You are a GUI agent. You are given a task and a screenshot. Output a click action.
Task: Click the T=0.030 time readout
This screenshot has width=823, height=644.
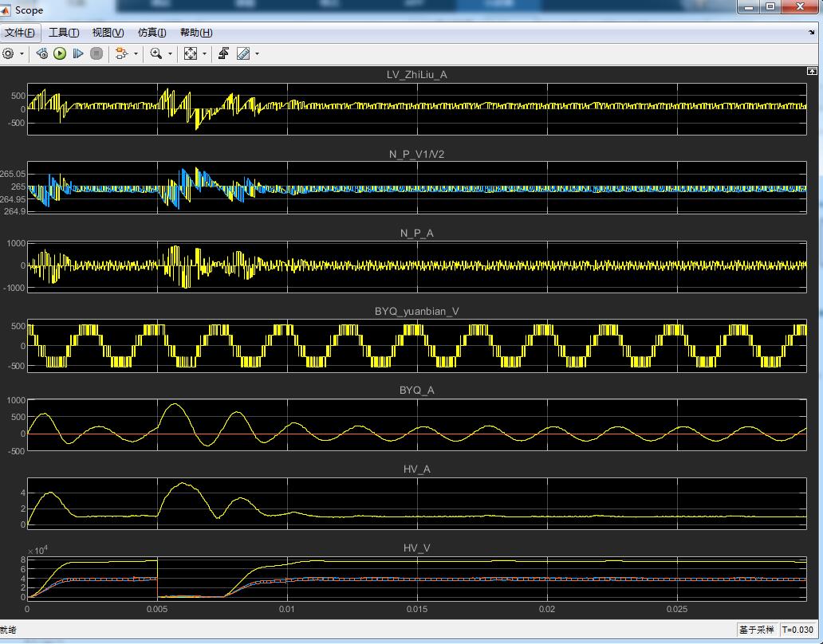coord(797,630)
